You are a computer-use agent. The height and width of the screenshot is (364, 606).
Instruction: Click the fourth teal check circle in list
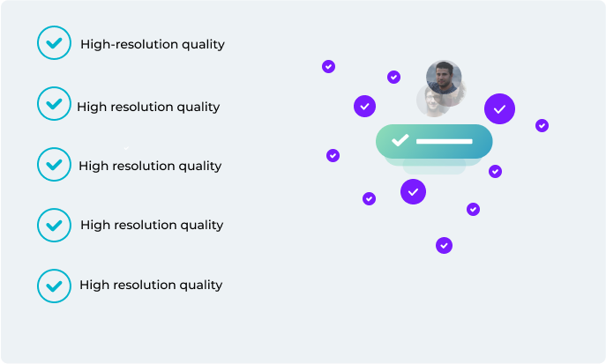(54, 225)
